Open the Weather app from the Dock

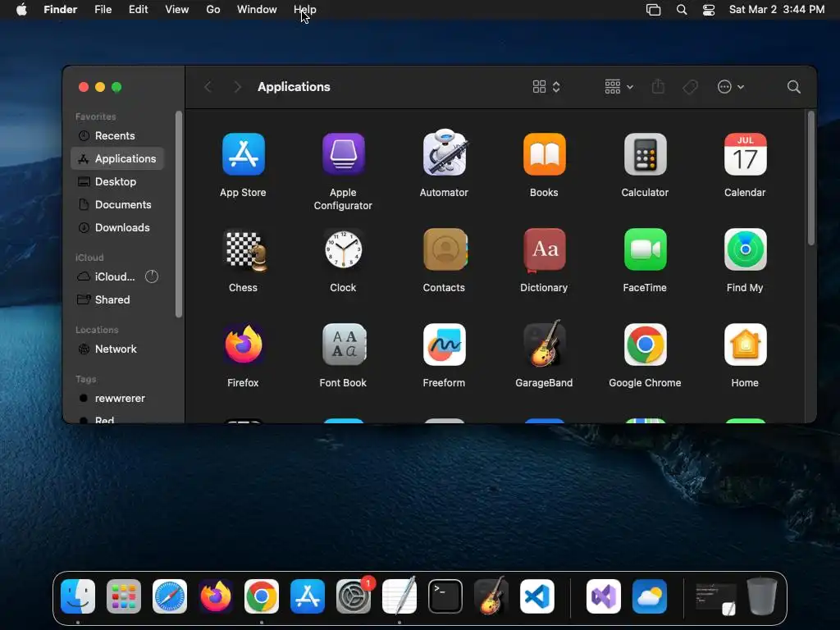tap(650, 596)
